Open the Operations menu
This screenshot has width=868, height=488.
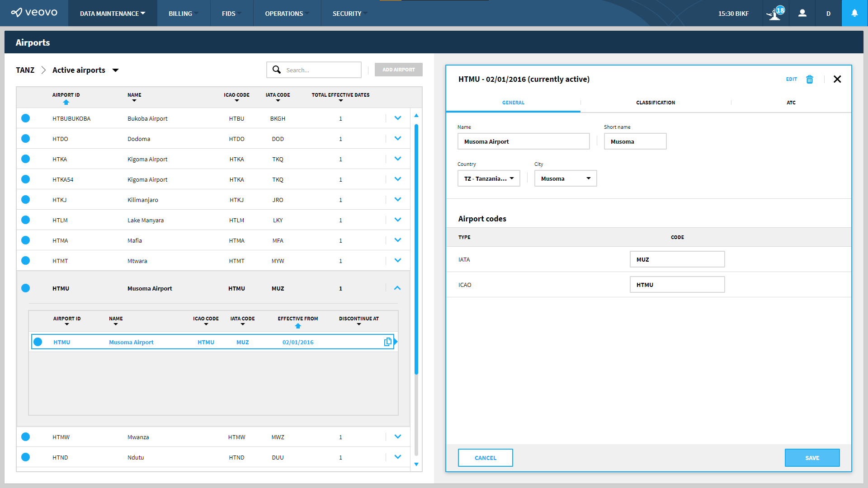coord(287,13)
